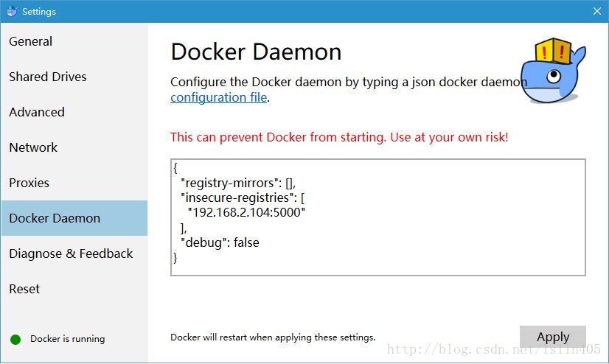The width and height of the screenshot is (609, 364).
Task: Click the Docker Daemon page heading
Action: pos(256,52)
